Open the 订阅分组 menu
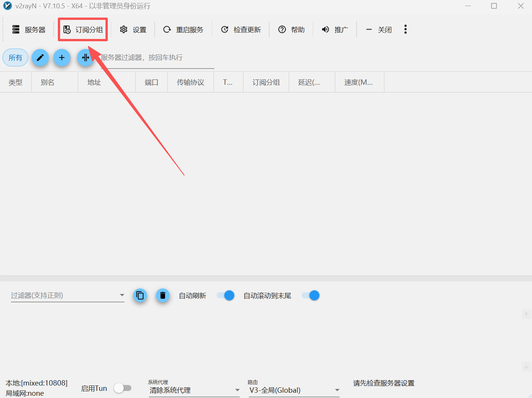 pos(83,30)
